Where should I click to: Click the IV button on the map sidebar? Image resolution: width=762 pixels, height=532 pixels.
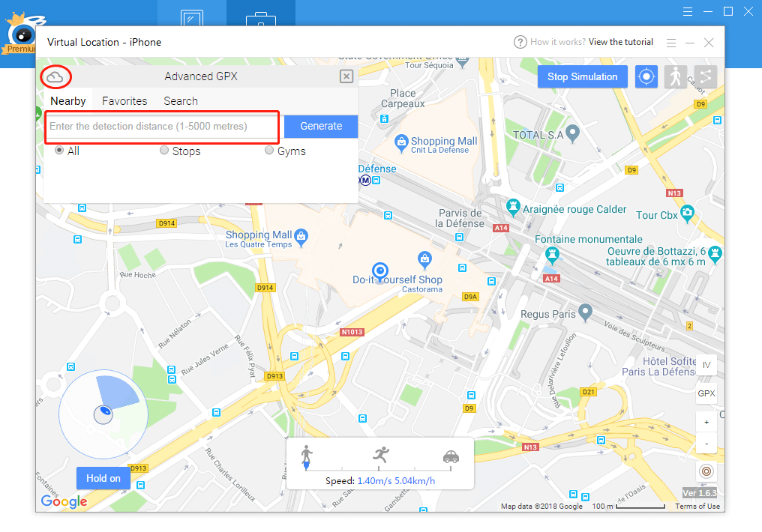tap(706, 365)
